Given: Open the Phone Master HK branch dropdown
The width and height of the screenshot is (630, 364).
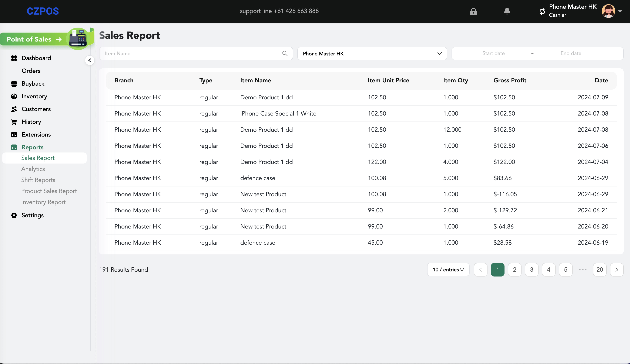Looking at the screenshot, I should 372,54.
